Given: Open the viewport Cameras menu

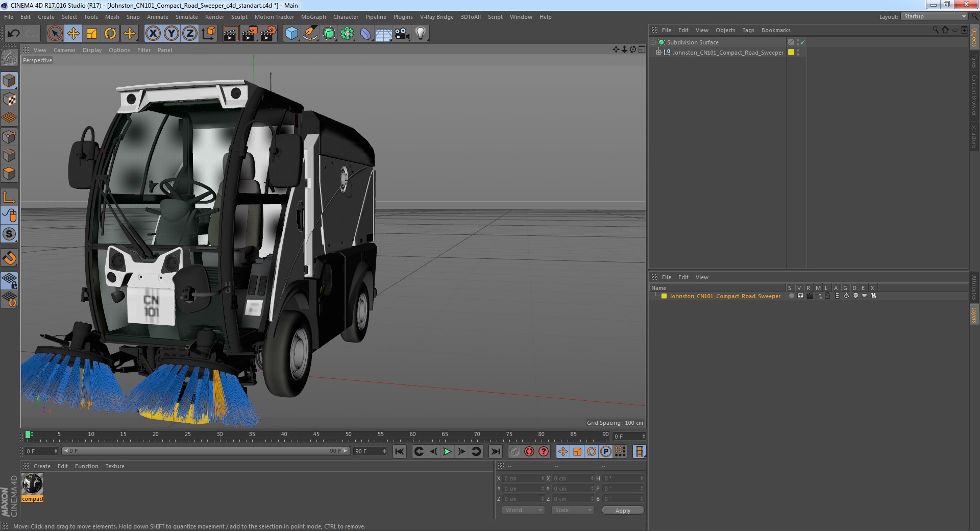Looking at the screenshot, I should (64, 50).
